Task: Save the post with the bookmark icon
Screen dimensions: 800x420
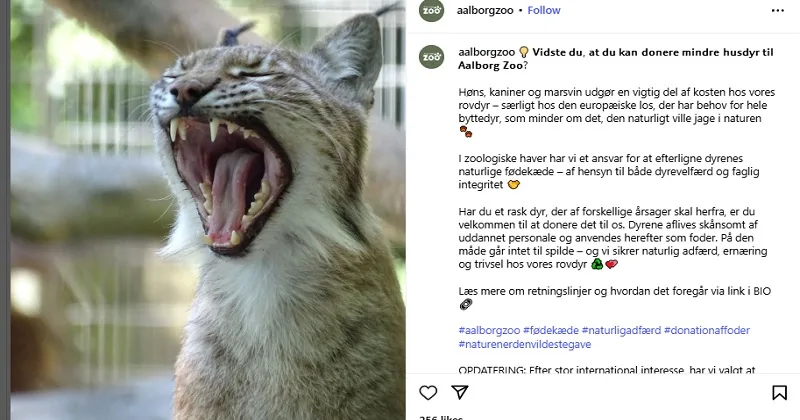Action: coord(779,392)
